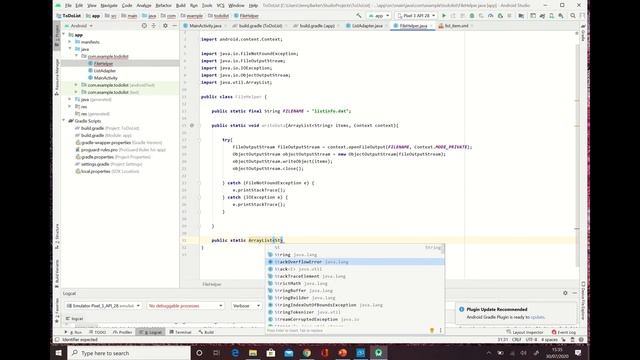Click the Debug app bug icon

472,16
